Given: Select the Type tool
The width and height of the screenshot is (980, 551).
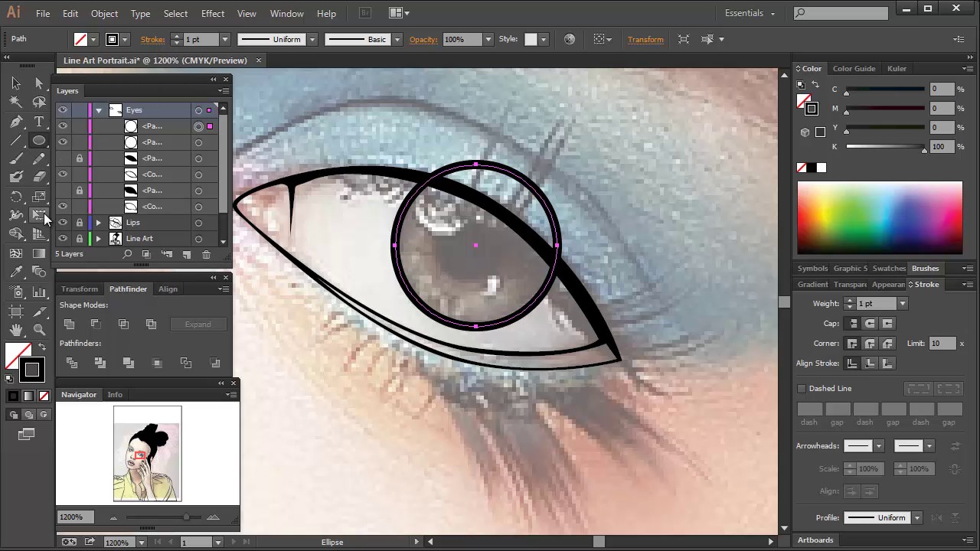Looking at the screenshot, I should (x=39, y=122).
